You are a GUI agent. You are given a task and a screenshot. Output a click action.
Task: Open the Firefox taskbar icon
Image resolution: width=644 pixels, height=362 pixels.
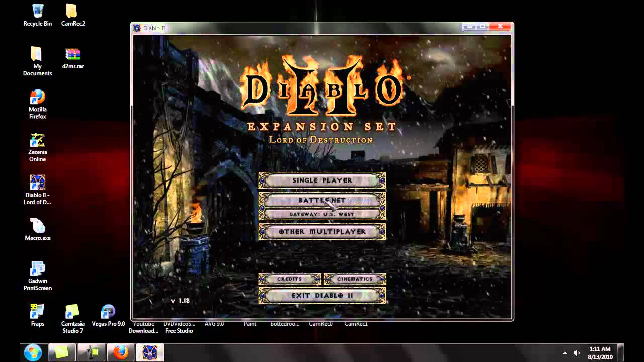pos(121,352)
